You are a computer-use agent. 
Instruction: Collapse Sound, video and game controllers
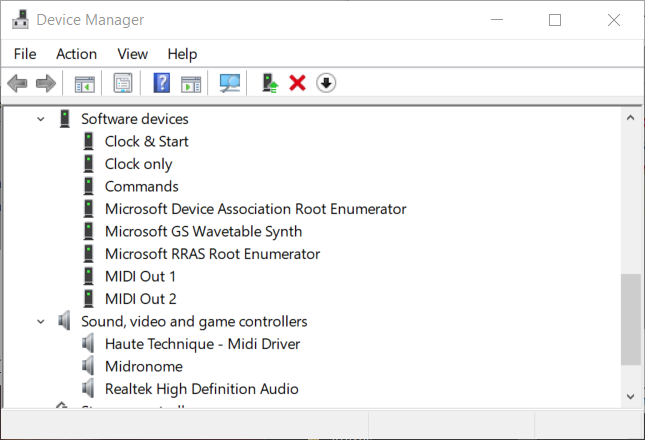pos(41,322)
